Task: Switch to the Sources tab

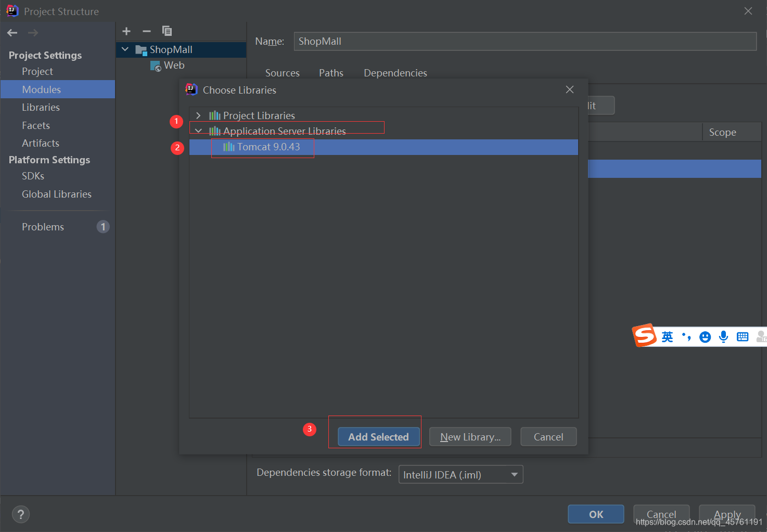Action: coord(283,73)
